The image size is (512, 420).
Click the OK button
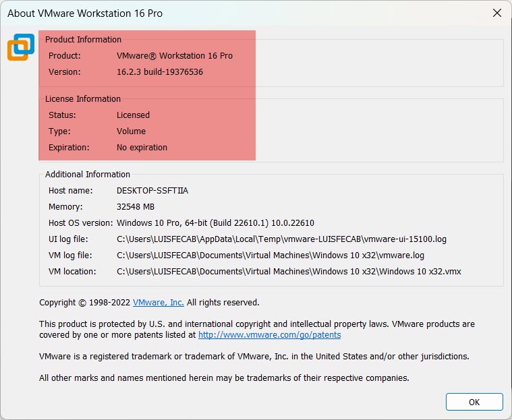[x=474, y=402]
